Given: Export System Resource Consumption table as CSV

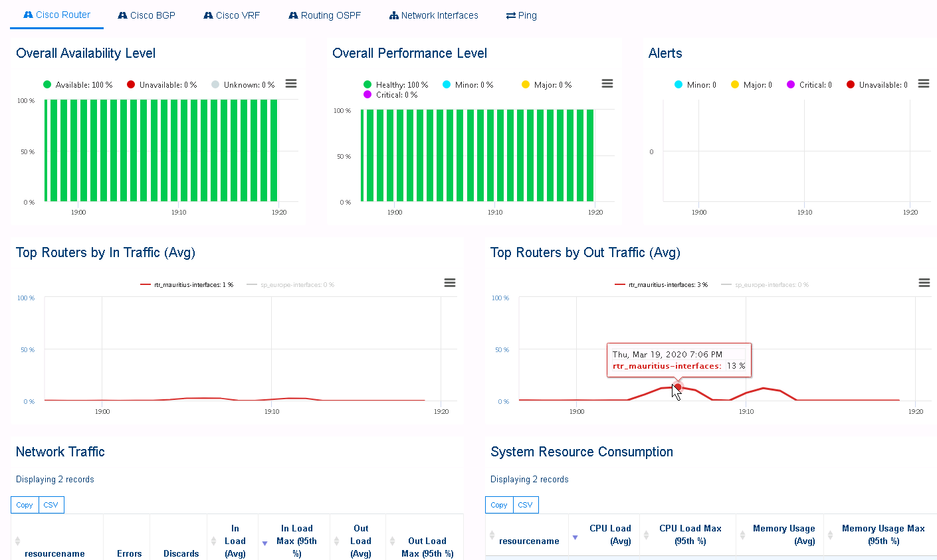Looking at the screenshot, I should pos(525,505).
